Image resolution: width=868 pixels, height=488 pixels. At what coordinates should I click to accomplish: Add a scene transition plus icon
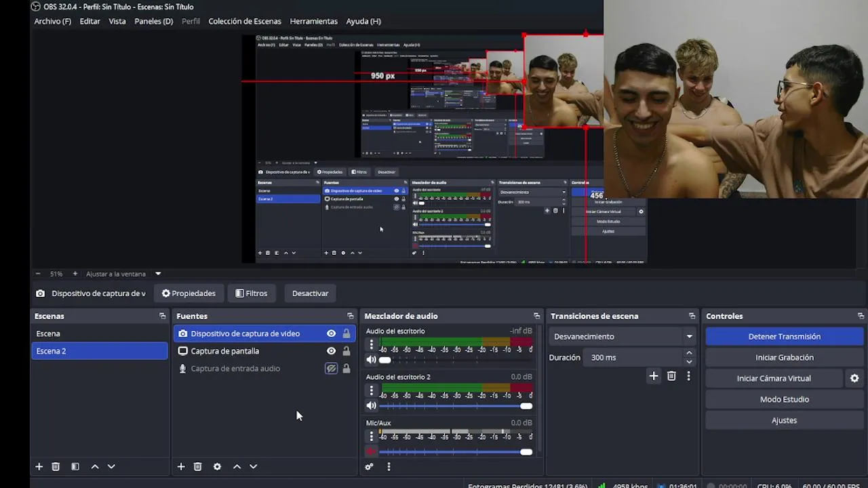point(654,376)
